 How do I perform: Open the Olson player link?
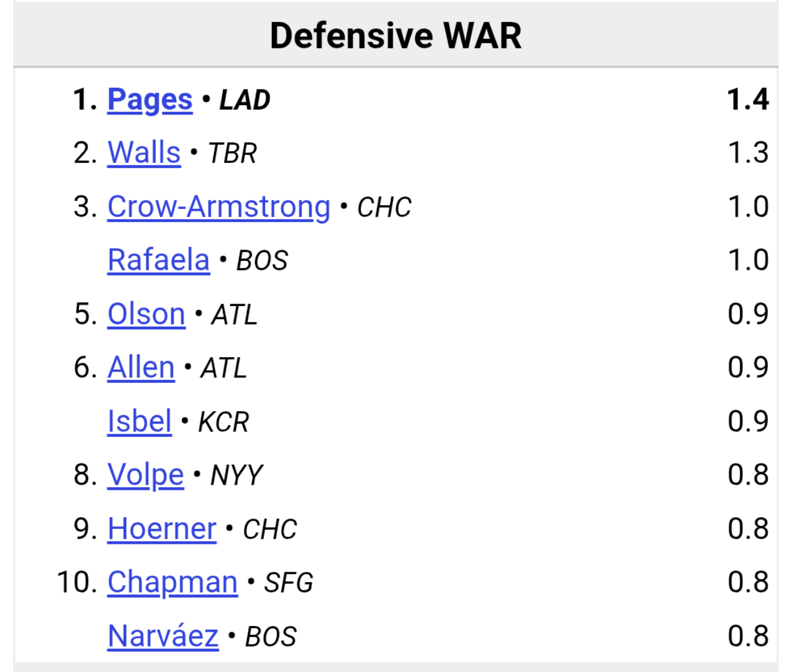[146, 314]
